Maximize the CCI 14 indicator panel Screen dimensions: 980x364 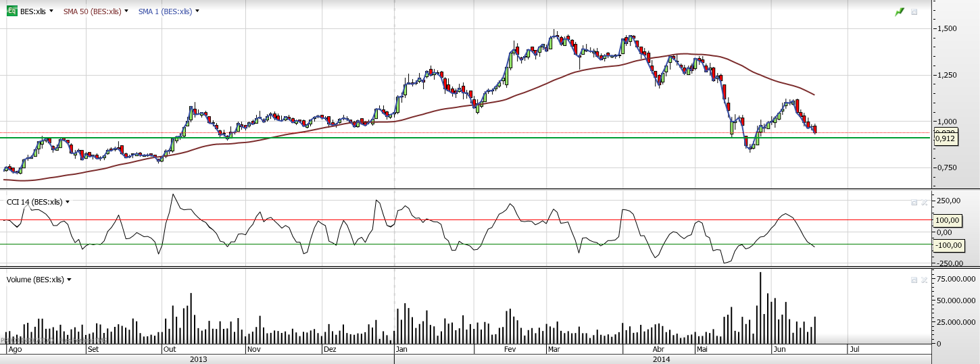914,202
